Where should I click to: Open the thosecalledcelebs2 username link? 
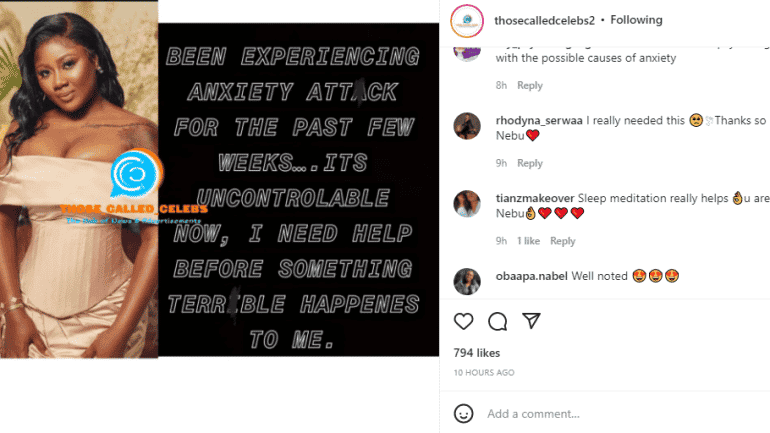[x=544, y=20]
